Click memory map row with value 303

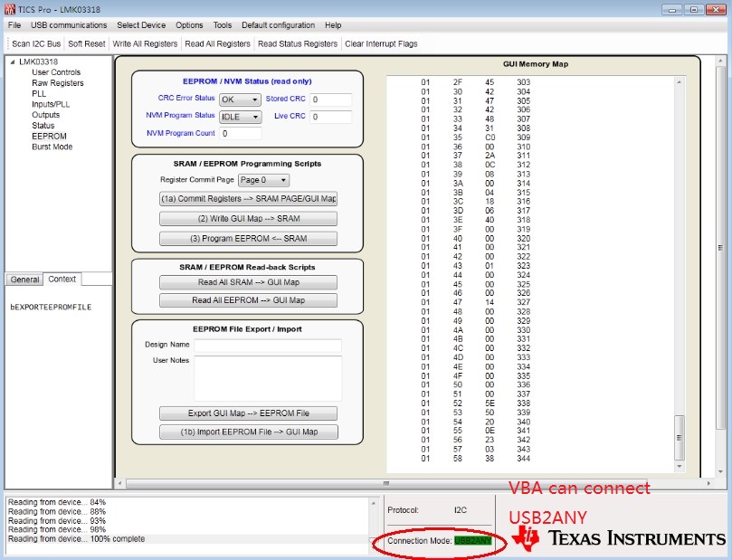point(475,82)
